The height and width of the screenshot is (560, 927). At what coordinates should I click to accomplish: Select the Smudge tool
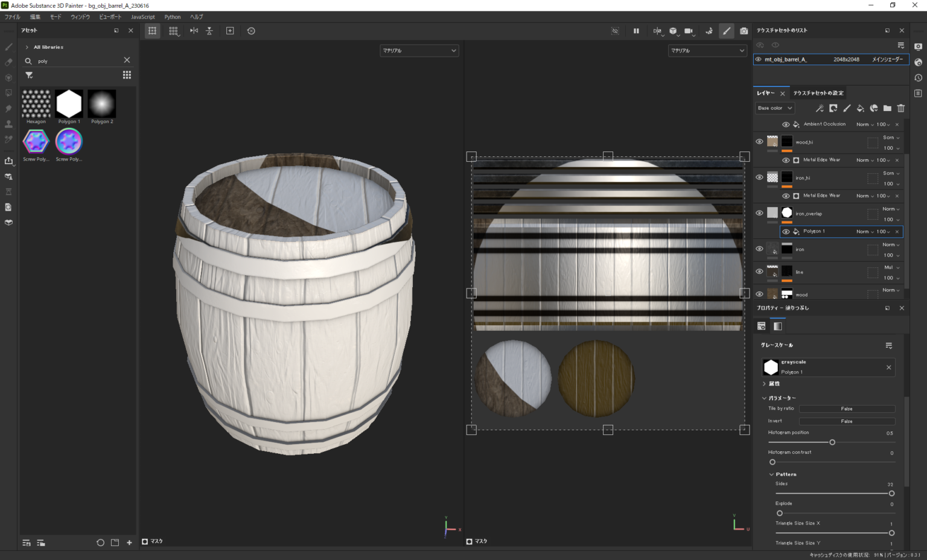coord(8,109)
